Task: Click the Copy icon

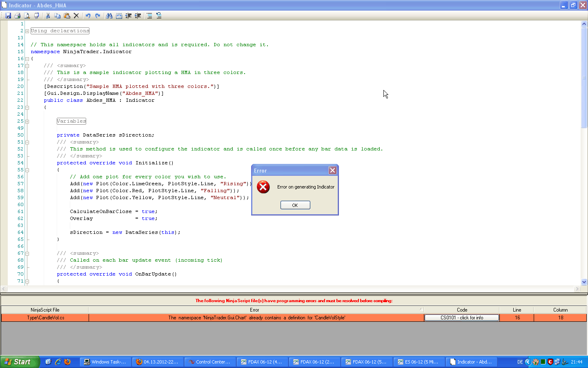Action: coord(57,16)
